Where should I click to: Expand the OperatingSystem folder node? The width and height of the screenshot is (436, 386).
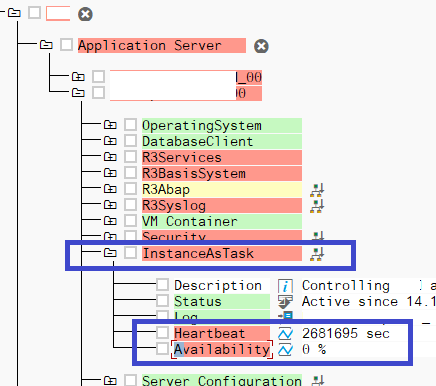(x=110, y=125)
